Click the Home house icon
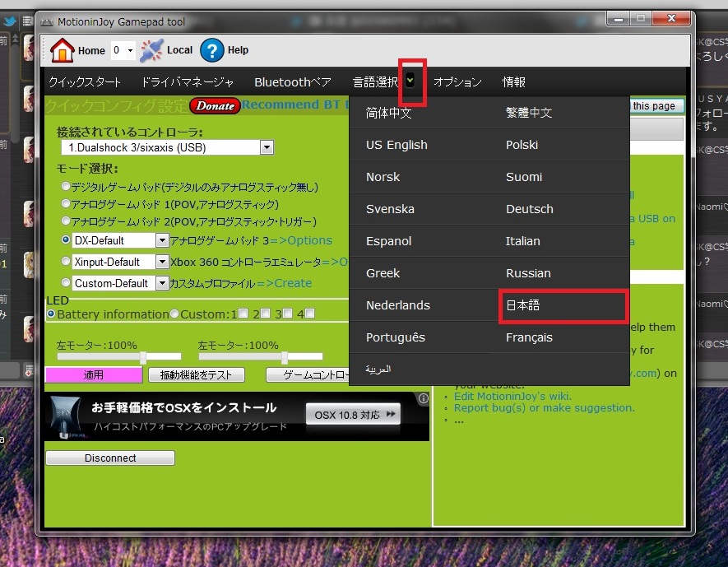Viewport: 728px width, 567px height. tap(63, 49)
